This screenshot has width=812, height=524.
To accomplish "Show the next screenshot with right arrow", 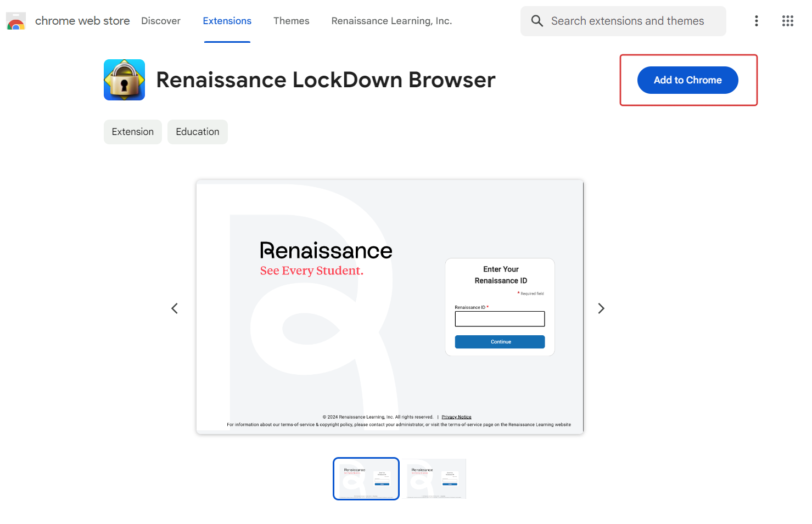I will (601, 308).
